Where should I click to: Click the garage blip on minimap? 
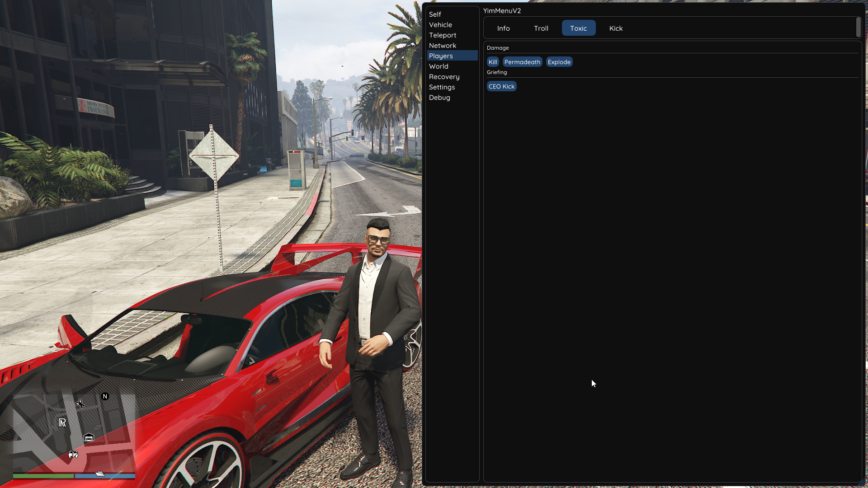[89, 437]
